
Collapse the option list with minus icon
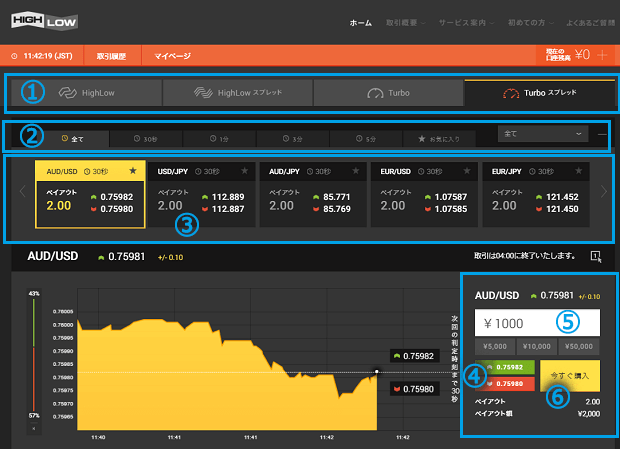pyautogui.click(x=602, y=134)
